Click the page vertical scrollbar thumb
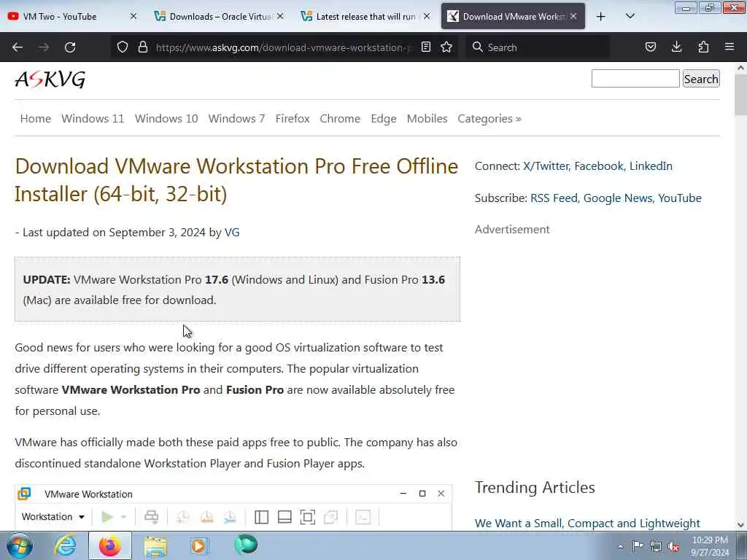 pos(740,95)
